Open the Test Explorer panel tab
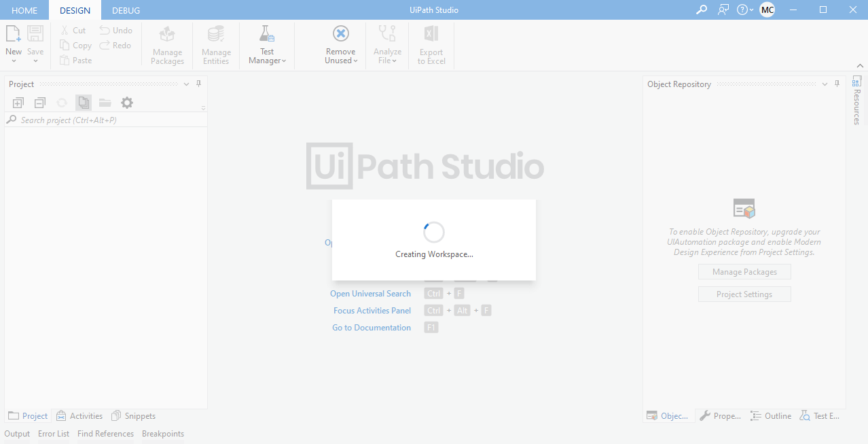 pos(820,416)
